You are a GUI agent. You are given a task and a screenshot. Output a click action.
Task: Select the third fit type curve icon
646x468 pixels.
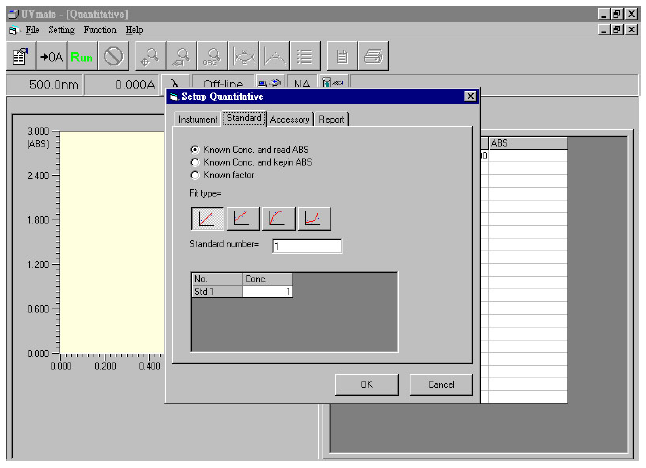277,218
